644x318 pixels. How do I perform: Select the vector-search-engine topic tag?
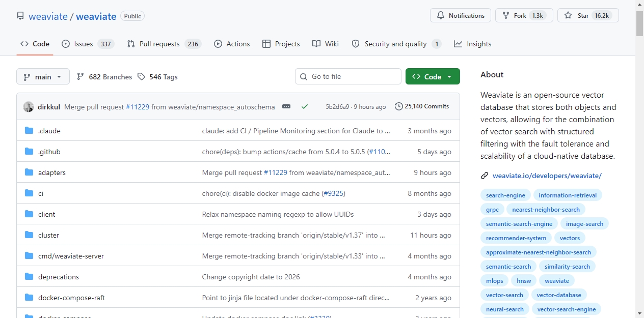click(567, 309)
